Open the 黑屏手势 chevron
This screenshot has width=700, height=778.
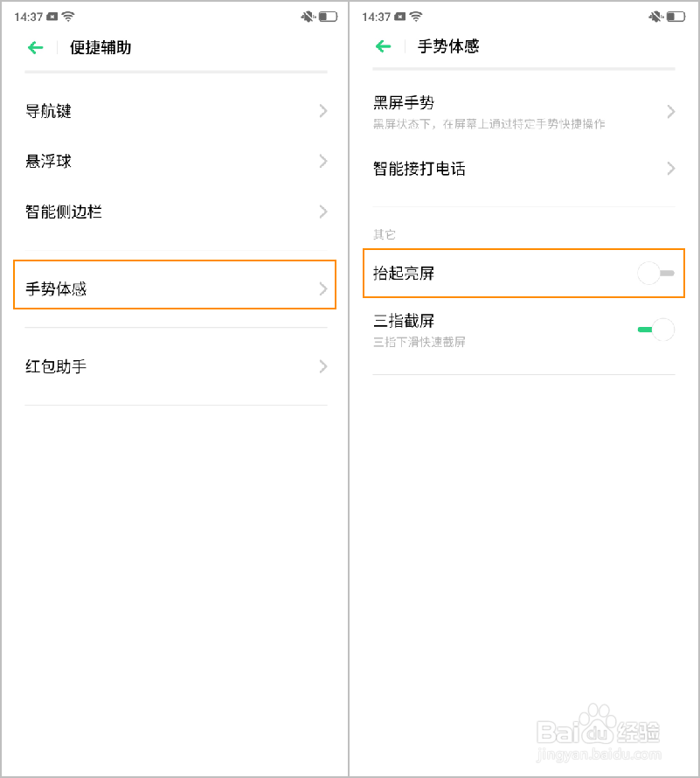click(x=671, y=111)
